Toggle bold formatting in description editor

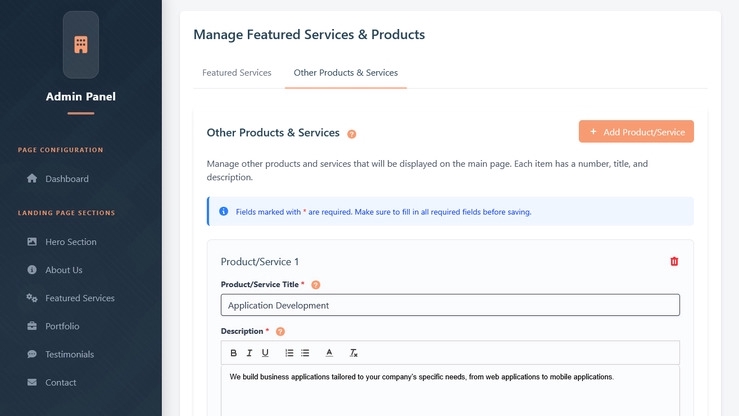coord(234,353)
